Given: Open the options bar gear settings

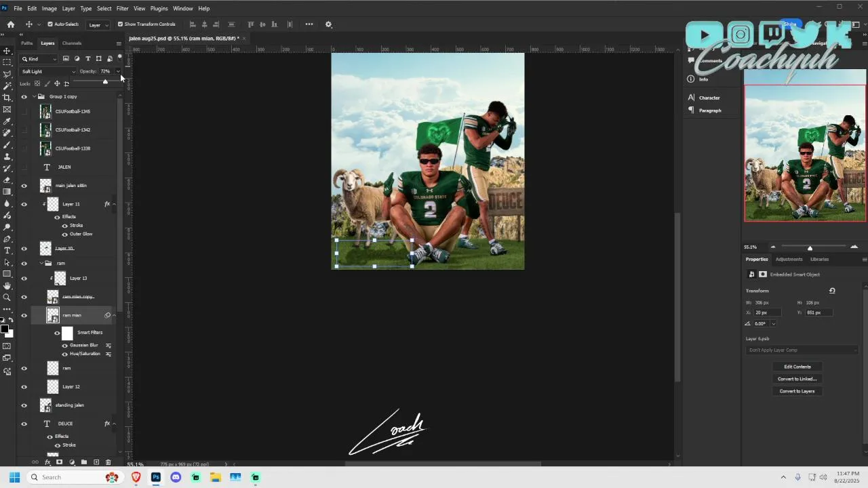Looking at the screenshot, I should pyautogui.click(x=329, y=24).
